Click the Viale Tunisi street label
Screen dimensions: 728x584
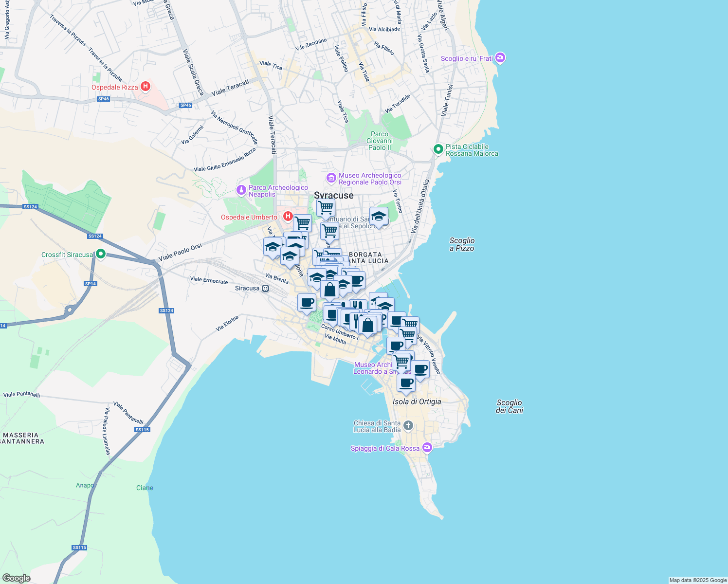click(447, 100)
